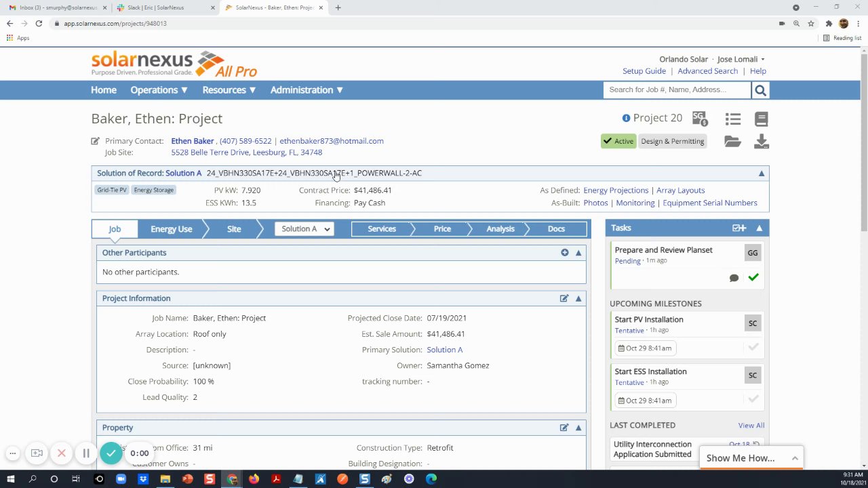The height and width of the screenshot is (488, 868).
Task: Switch to the Site tab
Action: coord(234,229)
